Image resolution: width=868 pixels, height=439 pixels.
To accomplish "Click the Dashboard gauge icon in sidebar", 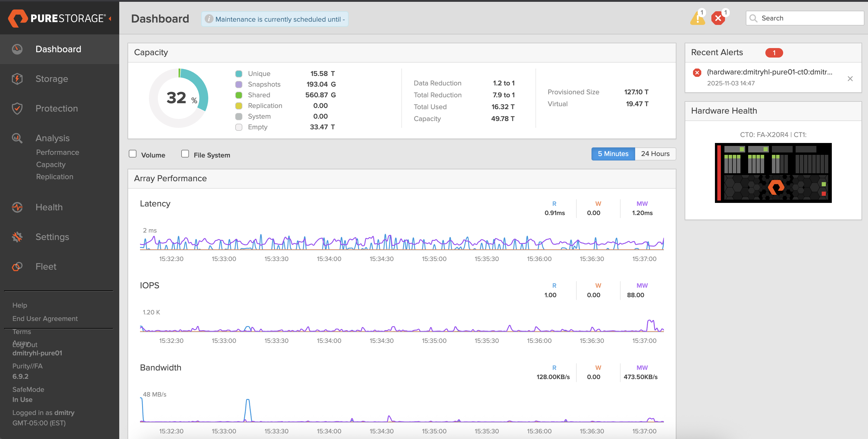I will click(x=17, y=49).
